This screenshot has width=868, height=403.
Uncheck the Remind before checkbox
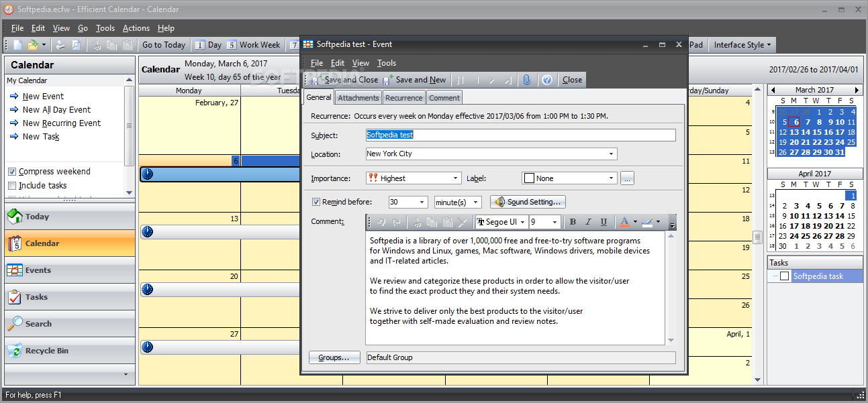(x=316, y=202)
